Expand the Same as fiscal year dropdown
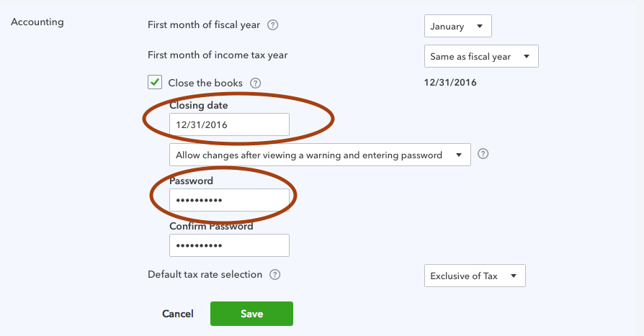 click(x=481, y=56)
